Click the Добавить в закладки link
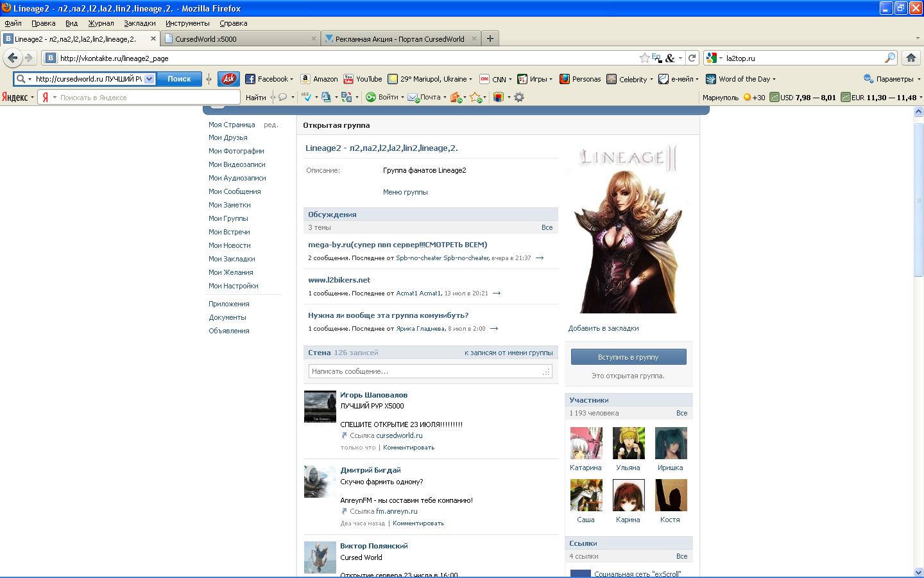 [x=603, y=328]
